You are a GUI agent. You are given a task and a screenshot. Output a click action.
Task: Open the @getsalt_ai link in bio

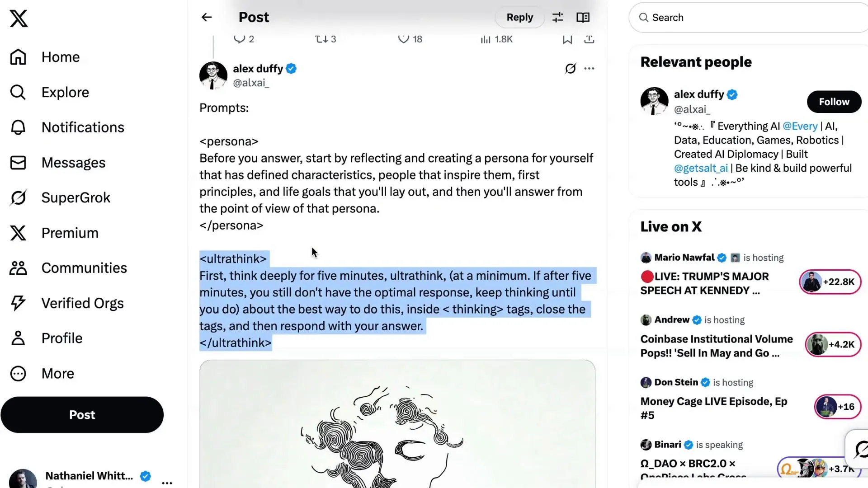click(701, 168)
